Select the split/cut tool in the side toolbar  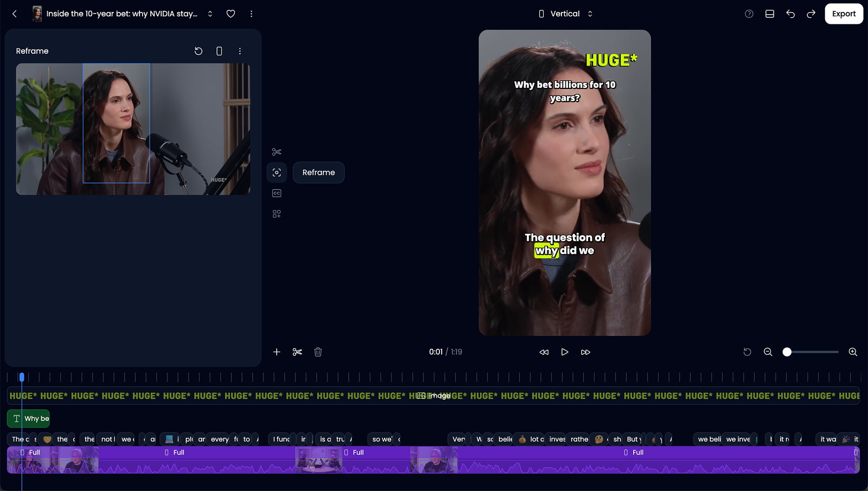tap(277, 151)
